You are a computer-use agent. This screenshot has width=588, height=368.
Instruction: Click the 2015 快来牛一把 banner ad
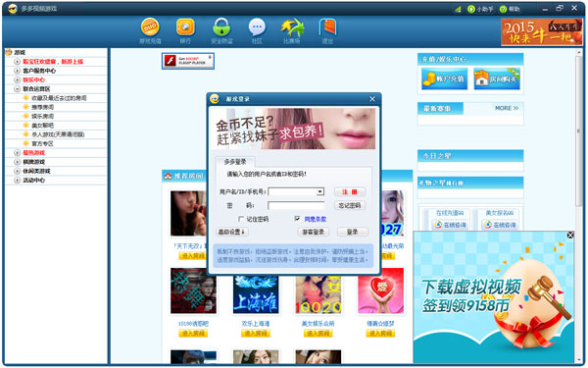coord(542,31)
